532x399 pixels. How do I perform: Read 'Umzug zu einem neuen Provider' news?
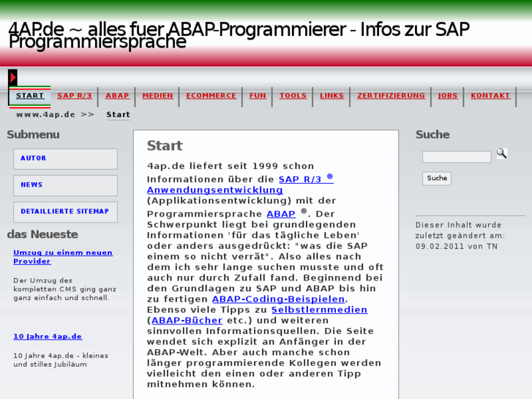coord(63,257)
